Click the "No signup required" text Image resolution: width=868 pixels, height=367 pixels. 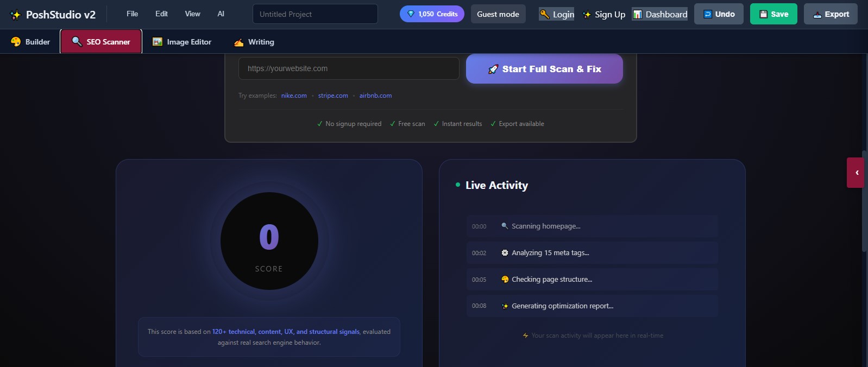[353, 124]
